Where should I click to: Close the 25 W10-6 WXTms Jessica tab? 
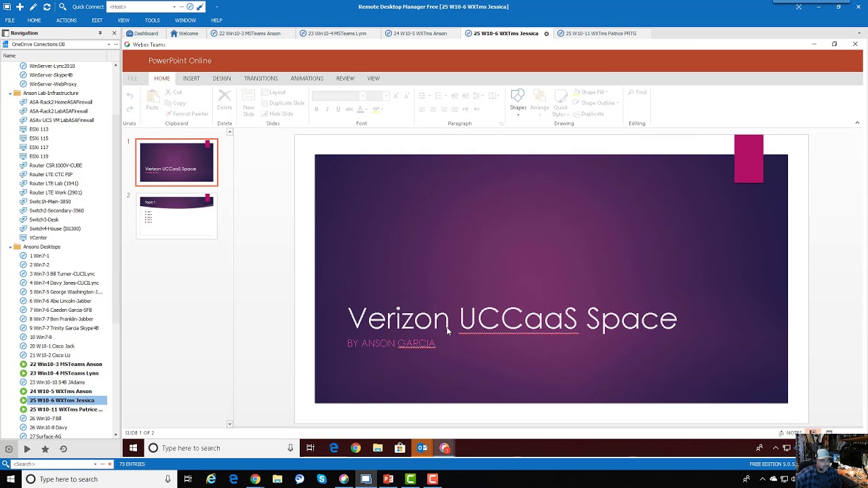546,33
